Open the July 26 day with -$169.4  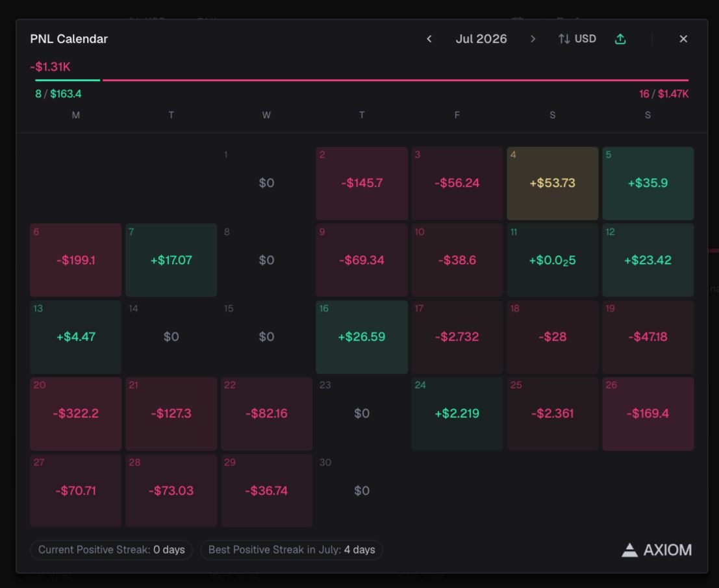648,414
